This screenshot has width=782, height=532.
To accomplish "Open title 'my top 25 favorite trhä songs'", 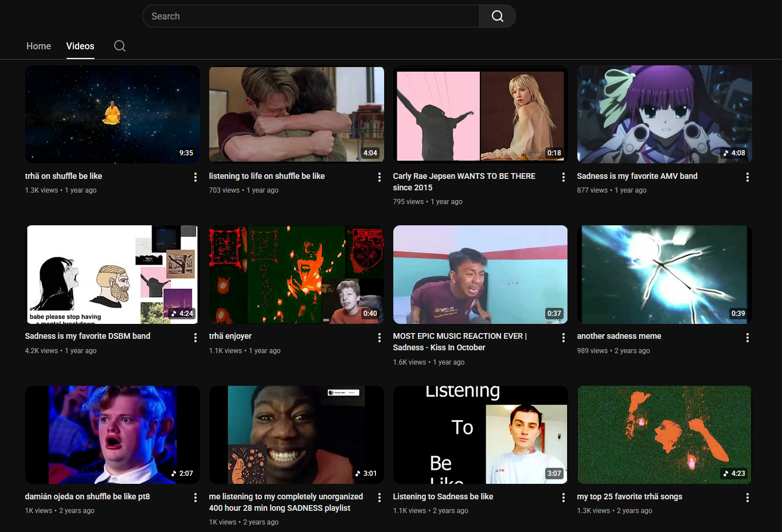I will tap(629, 496).
